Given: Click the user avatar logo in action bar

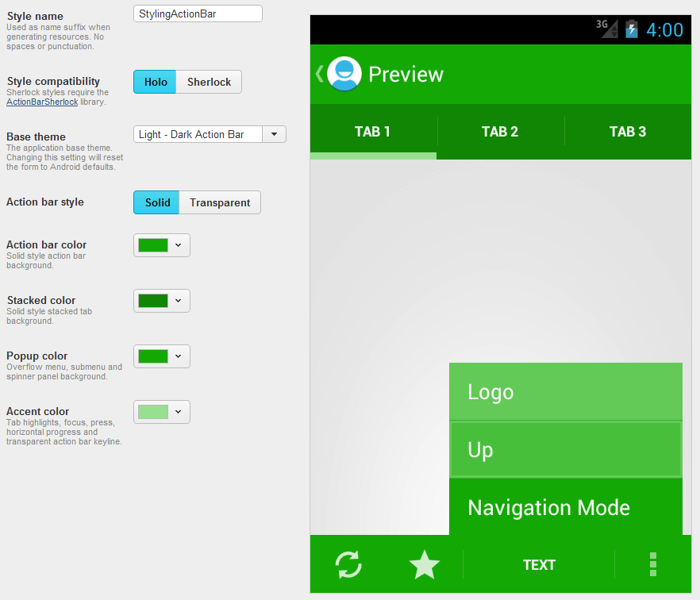Looking at the screenshot, I should click(344, 74).
